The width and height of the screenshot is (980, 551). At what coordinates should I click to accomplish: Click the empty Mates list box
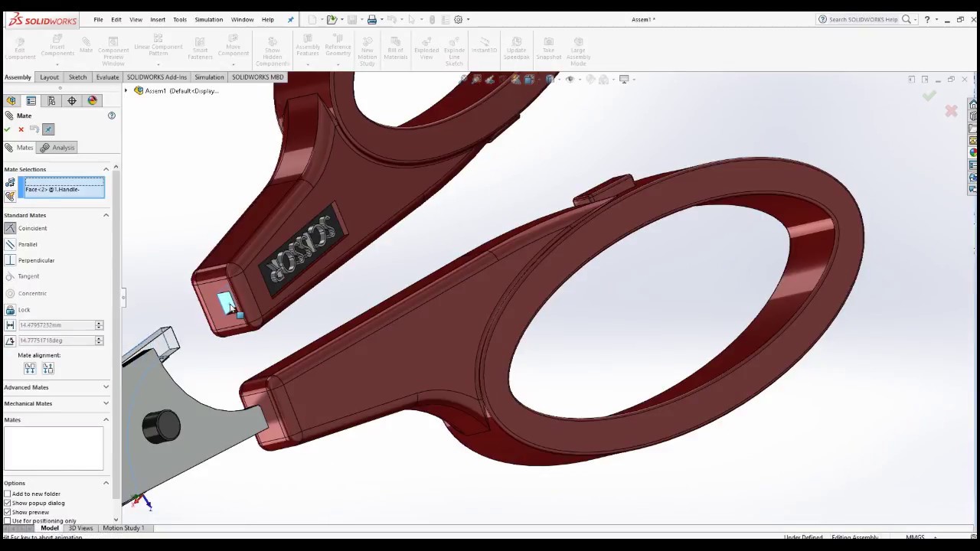point(53,448)
